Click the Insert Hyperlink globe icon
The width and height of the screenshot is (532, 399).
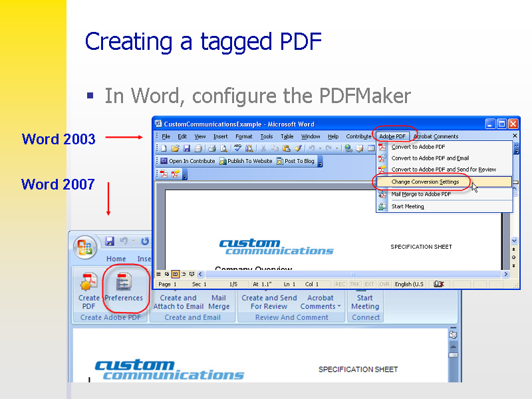(348, 148)
